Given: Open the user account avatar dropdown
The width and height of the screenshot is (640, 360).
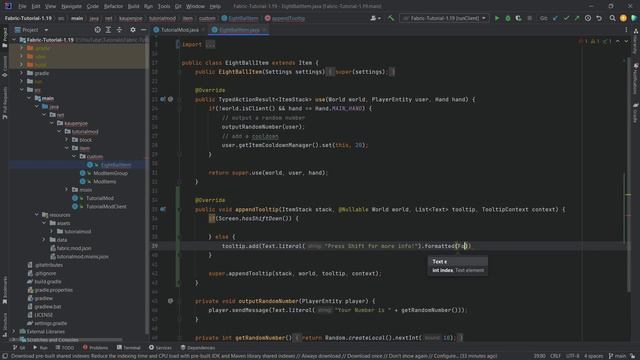Looking at the screenshot, I should 375,18.
